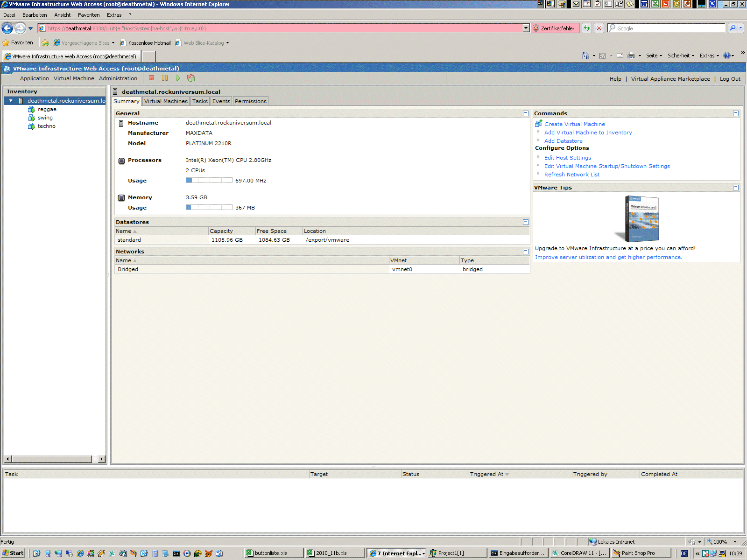
Task: Click the Zertifikatfehler certificate error button
Action: (x=556, y=28)
